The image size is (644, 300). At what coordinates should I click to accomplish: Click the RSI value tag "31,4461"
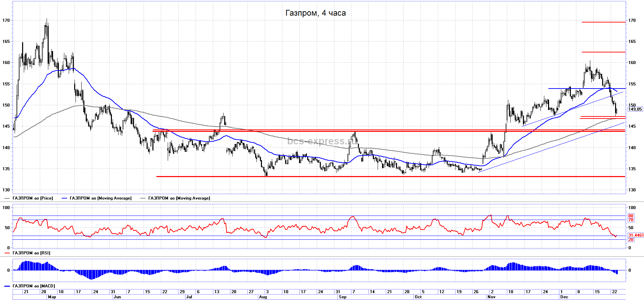[x=636, y=235]
